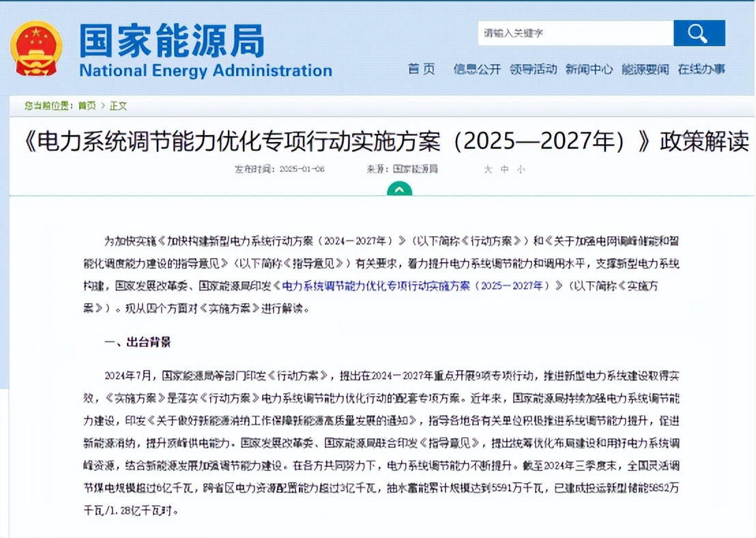
Task: Set font size to 大
Action: click(488, 169)
